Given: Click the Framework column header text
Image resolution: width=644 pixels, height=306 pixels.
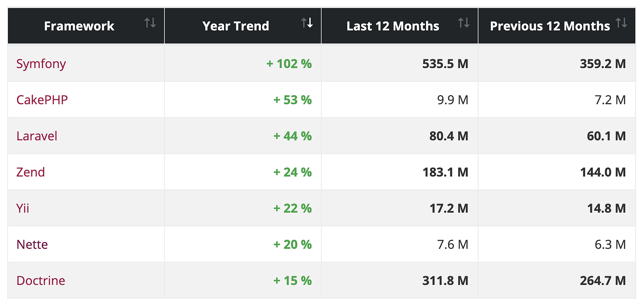Looking at the screenshot, I should click(79, 26).
